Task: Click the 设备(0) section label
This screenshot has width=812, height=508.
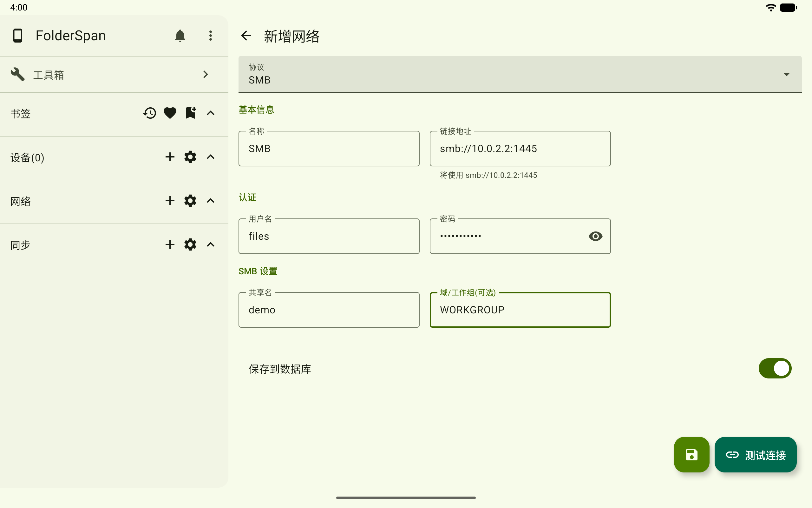Action: (x=27, y=157)
